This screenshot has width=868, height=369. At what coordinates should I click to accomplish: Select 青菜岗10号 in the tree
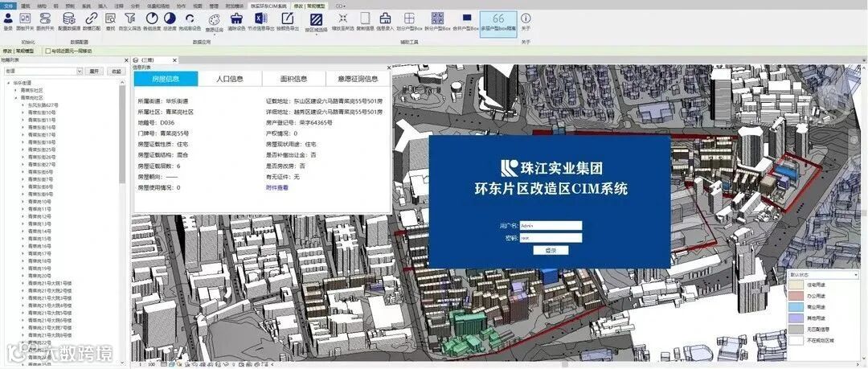(39, 202)
